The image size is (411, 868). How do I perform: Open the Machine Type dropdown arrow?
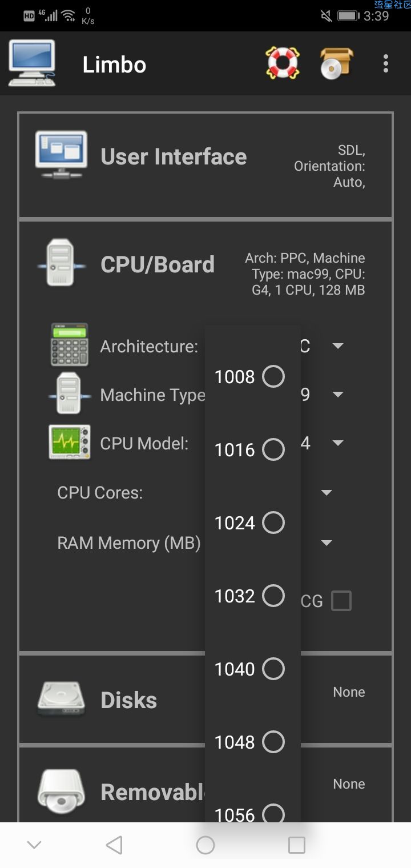[x=338, y=395]
